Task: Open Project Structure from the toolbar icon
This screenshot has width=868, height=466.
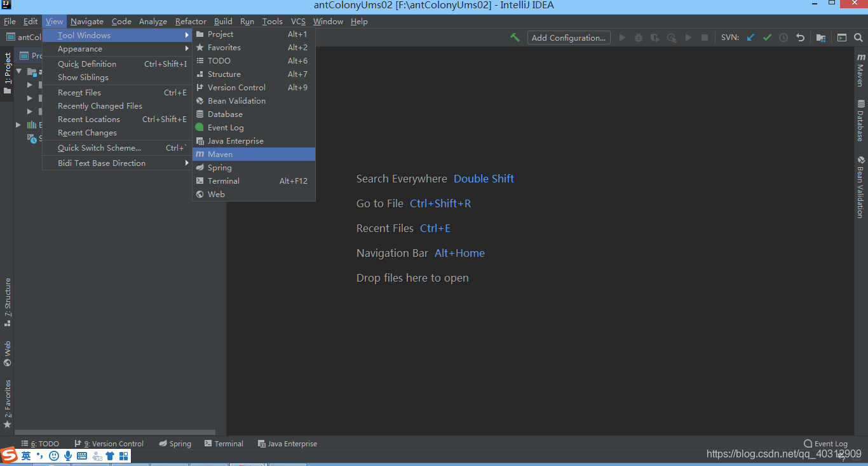Action: (x=821, y=38)
